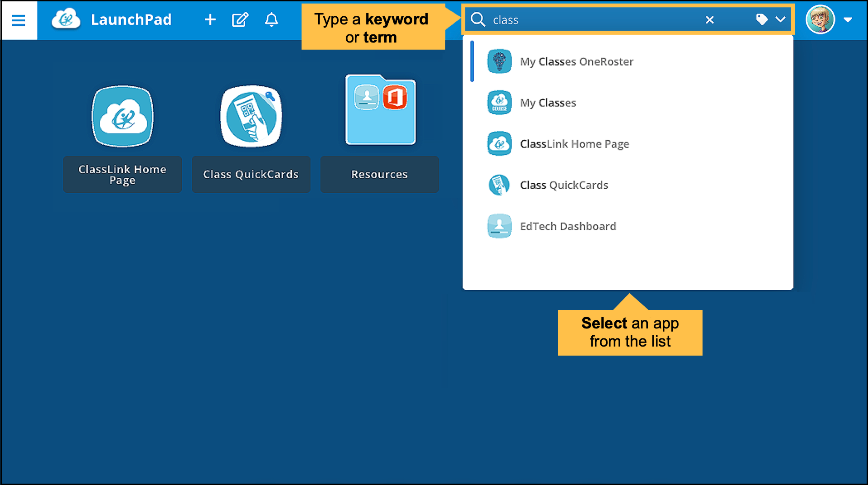Viewport: 868px width, 485px height.
Task: Click the user avatar picture
Action: pos(820,20)
